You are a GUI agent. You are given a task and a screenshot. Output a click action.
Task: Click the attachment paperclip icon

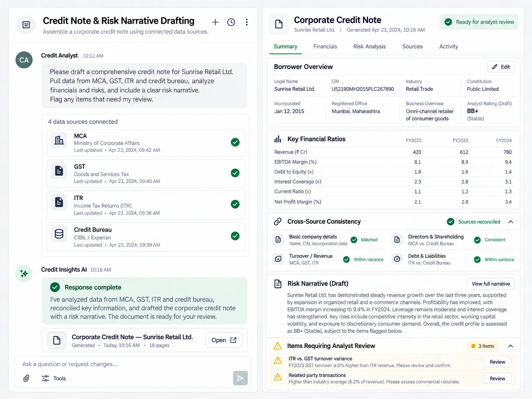[x=26, y=378]
